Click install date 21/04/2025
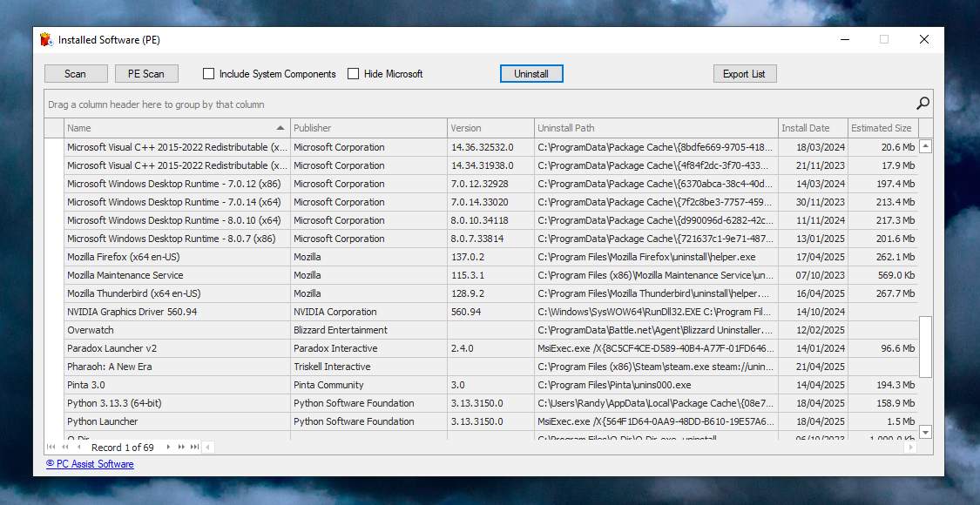The height and width of the screenshot is (505, 980). [813, 367]
